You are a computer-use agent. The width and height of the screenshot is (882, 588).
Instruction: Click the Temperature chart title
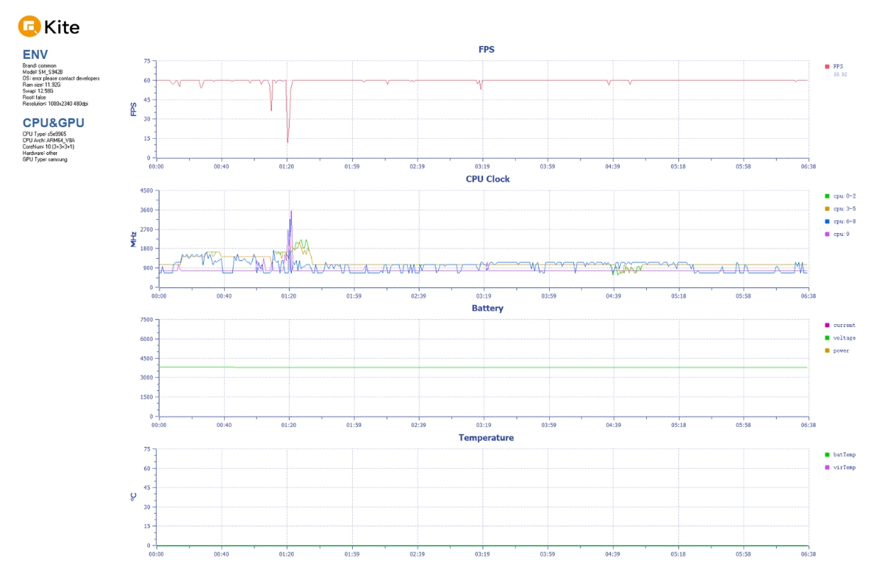click(x=486, y=437)
